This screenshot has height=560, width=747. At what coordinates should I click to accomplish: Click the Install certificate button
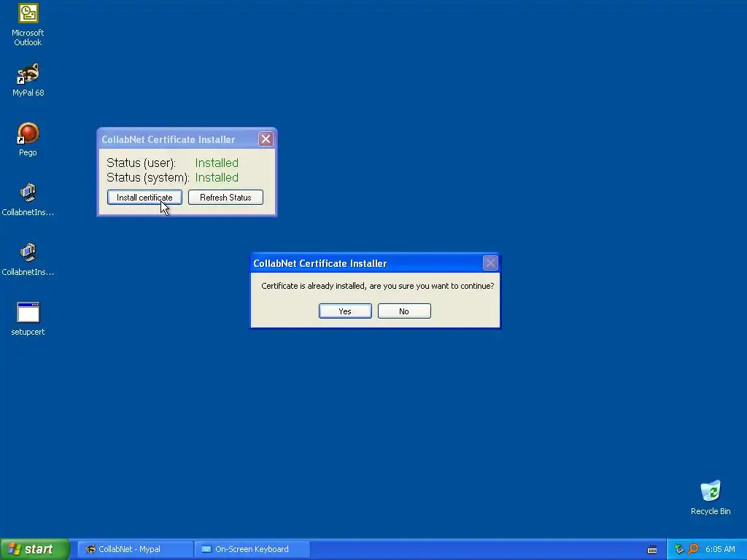(144, 197)
